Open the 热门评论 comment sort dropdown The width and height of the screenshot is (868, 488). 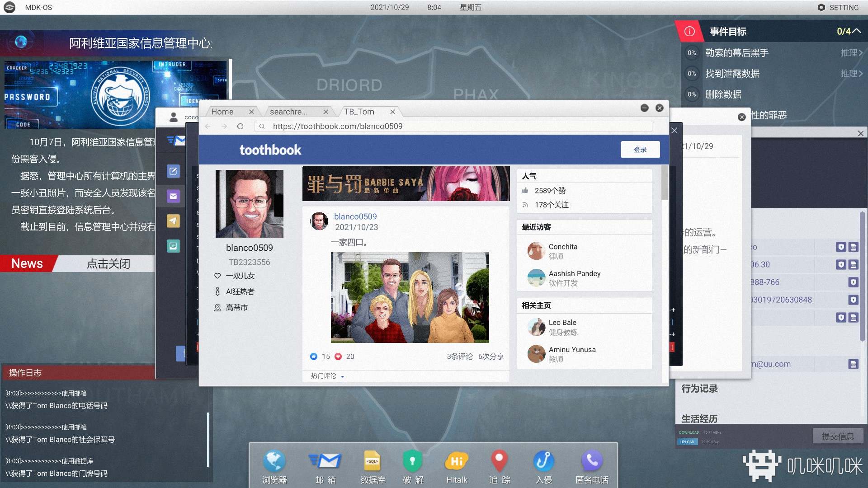pos(328,376)
